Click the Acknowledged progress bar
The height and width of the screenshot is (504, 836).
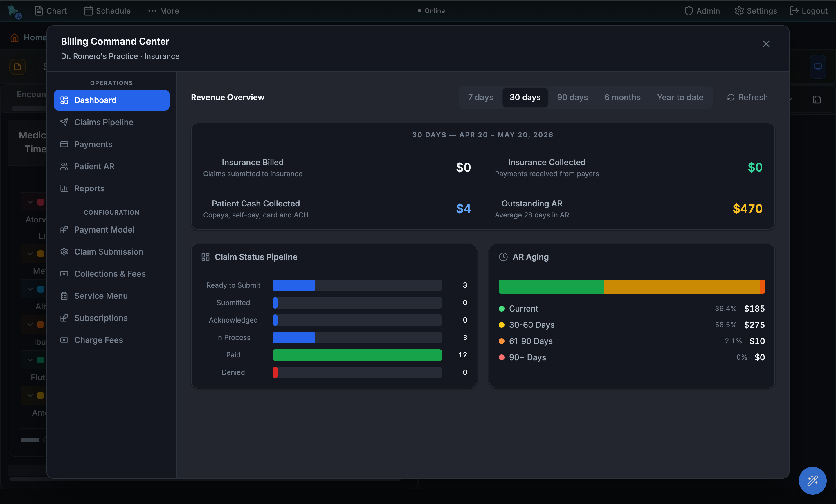coord(357,321)
